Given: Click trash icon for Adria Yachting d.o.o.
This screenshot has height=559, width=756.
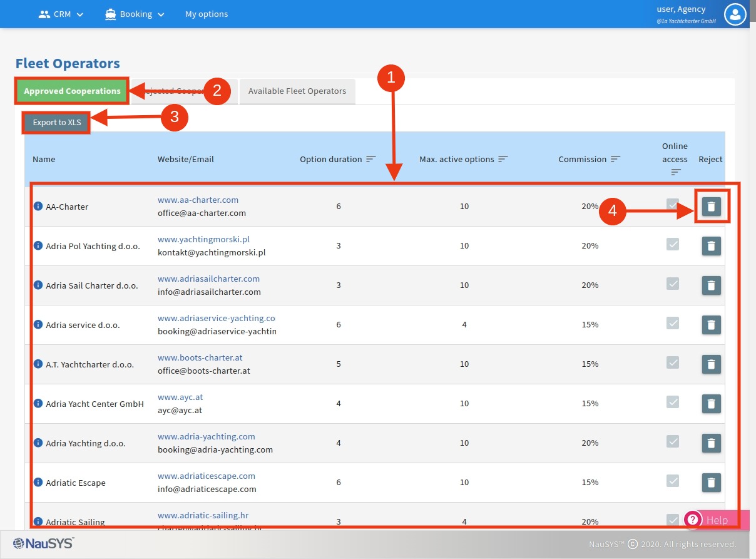Looking at the screenshot, I should [x=711, y=443].
